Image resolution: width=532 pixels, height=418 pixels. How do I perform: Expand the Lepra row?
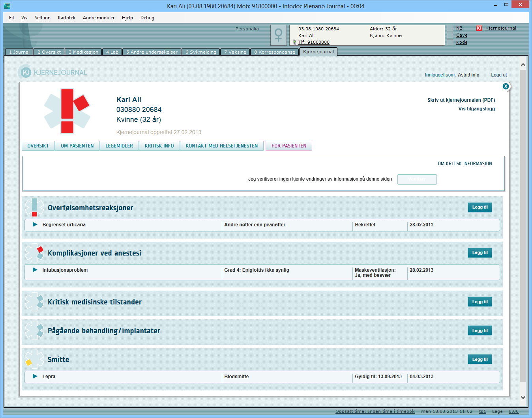point(35,376)
